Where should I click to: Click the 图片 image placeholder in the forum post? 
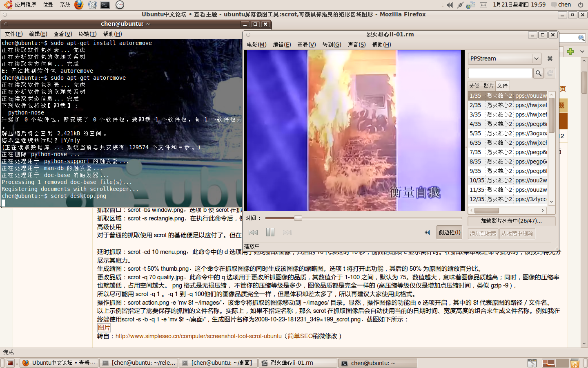tap(104, 328)
